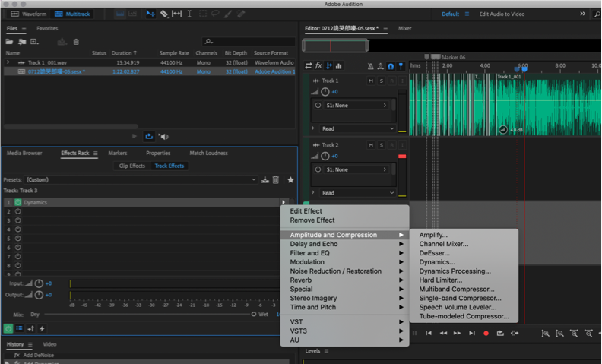Image resolution: width=602 pixels, height=364 pixels.
Task: Mute Track 1
Action: click(371, 81)
